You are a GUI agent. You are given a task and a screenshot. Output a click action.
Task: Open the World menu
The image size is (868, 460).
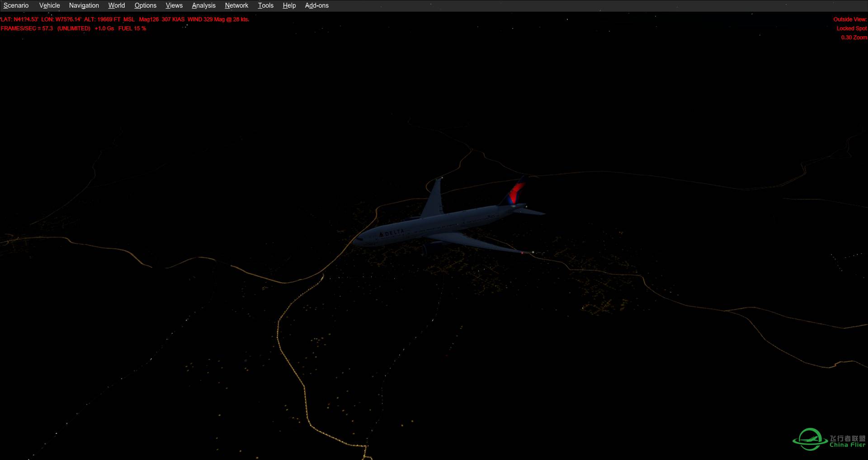(x=116, y=5)
